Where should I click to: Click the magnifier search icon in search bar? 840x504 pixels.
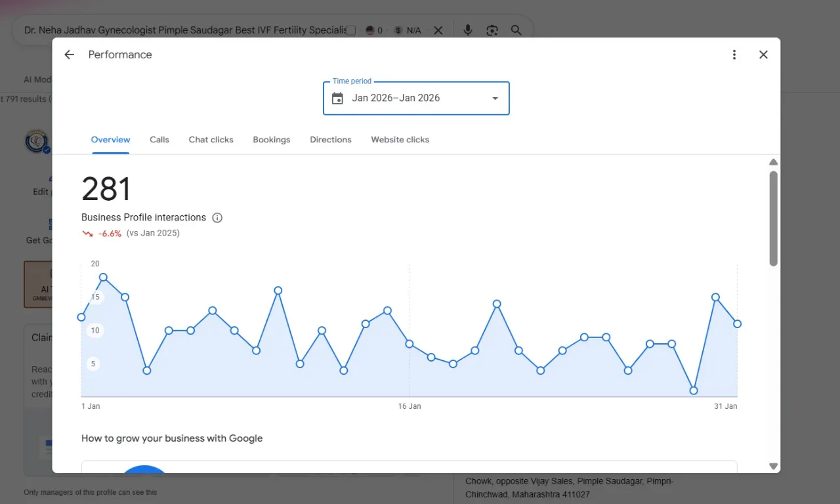pyautogui.click(x=516, y=30)
